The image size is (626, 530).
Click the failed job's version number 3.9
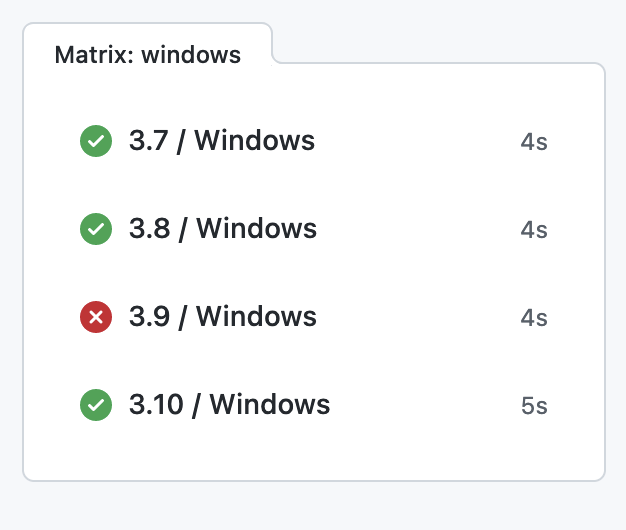point(149,318)
